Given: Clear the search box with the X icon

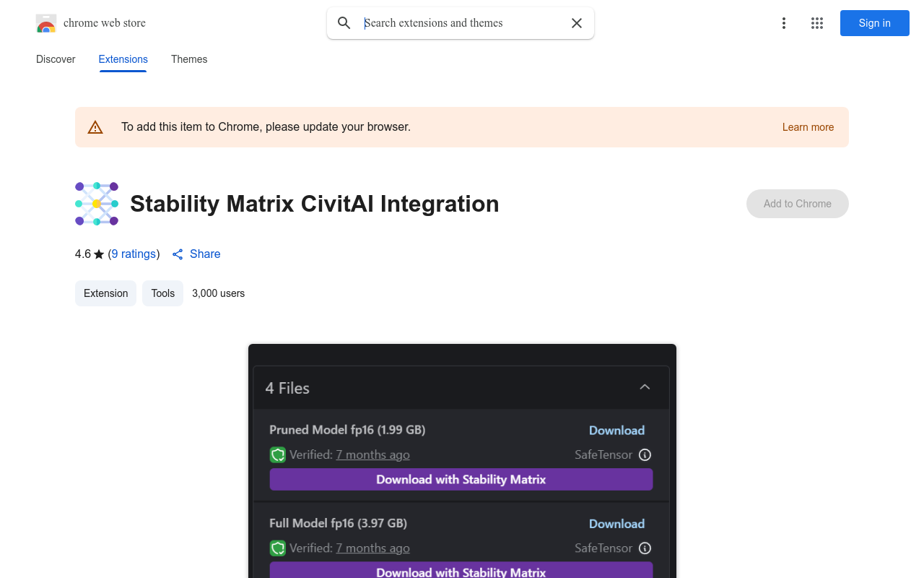Looking at the screenshot, I should coord(577,23).
